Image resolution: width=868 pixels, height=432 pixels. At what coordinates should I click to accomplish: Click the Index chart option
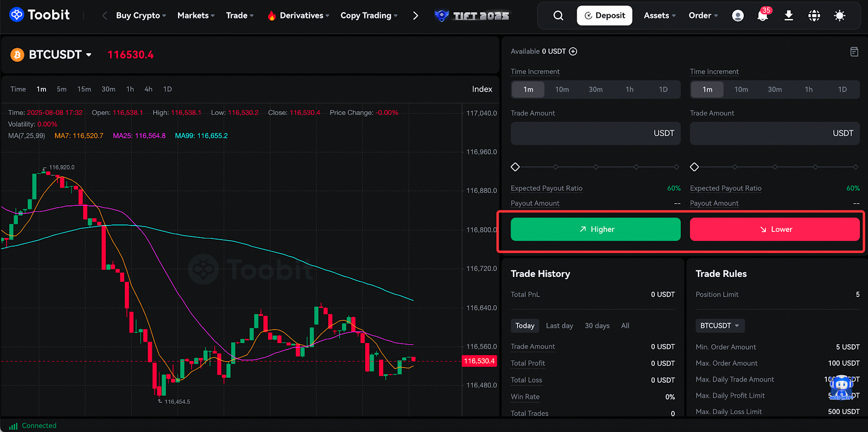coord(482,89)
